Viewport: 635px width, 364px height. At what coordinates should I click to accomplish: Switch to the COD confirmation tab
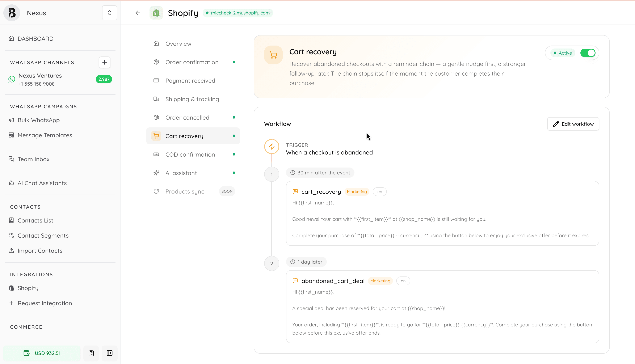coord(193,155)
